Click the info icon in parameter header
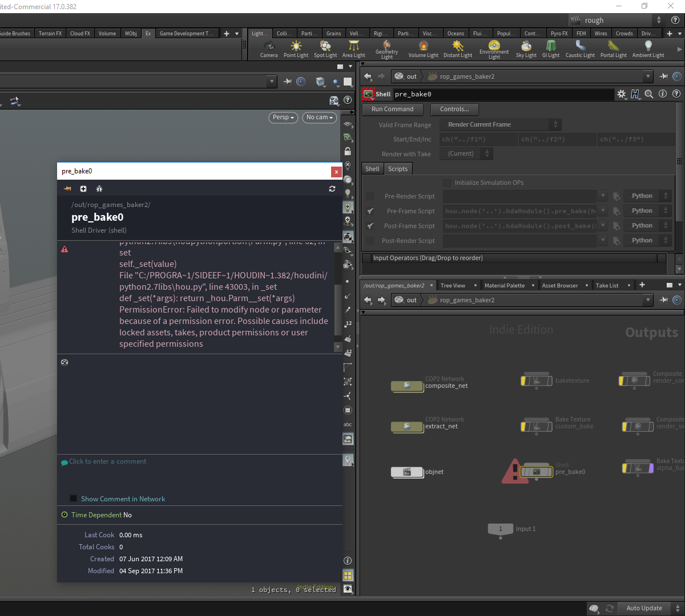 point(663,94)
